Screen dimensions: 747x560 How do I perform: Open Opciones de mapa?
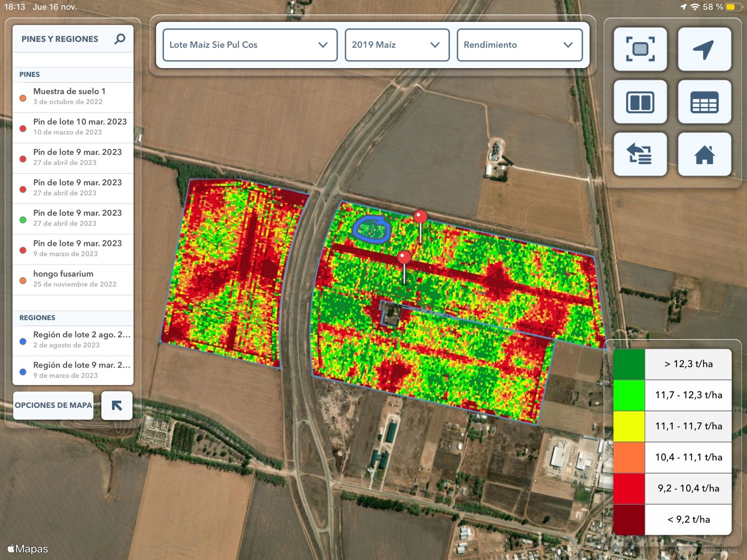[x=53, y=405]
